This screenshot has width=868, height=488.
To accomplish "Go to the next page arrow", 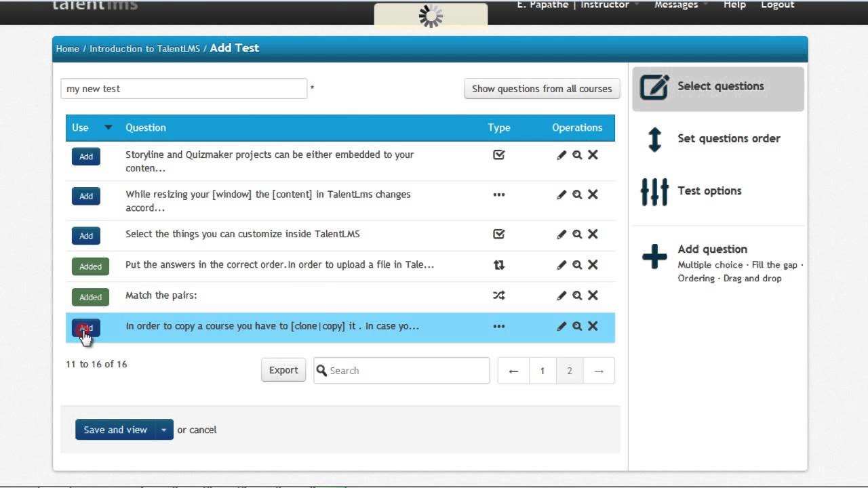I will pos(599,371).
